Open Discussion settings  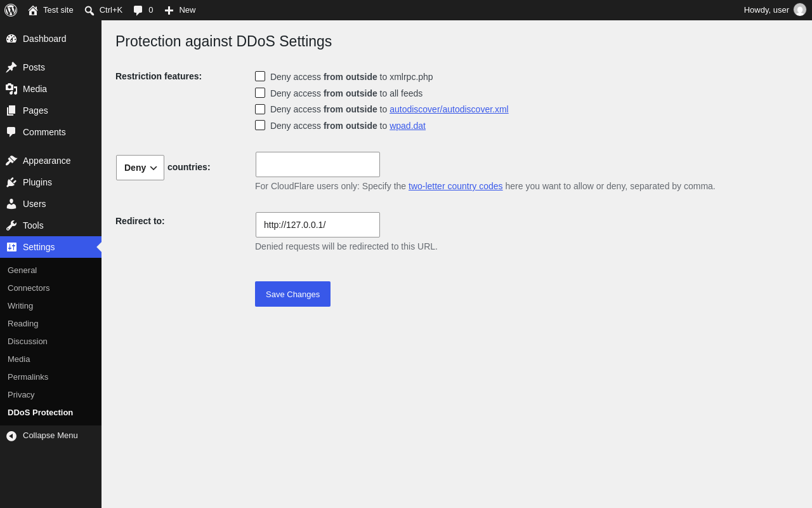27,341
